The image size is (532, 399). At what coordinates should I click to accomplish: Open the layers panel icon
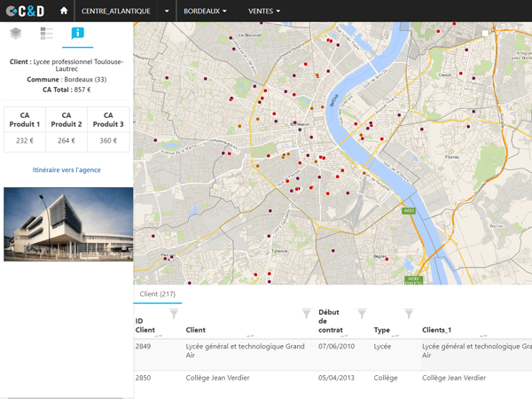pos(16,34)
